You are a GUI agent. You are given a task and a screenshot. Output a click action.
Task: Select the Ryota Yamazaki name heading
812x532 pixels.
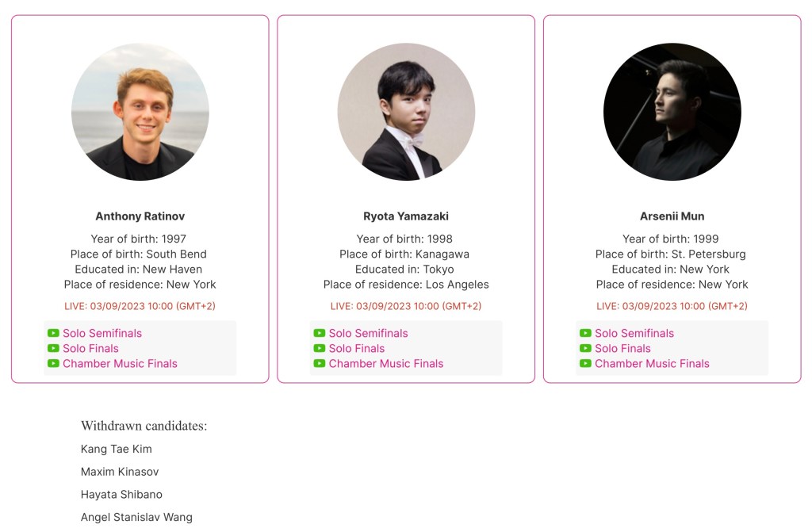[x=406, y=216]
